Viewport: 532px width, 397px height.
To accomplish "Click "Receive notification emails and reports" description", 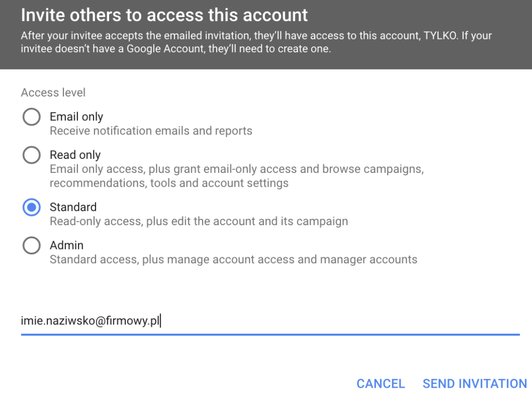I will point(151,131).
